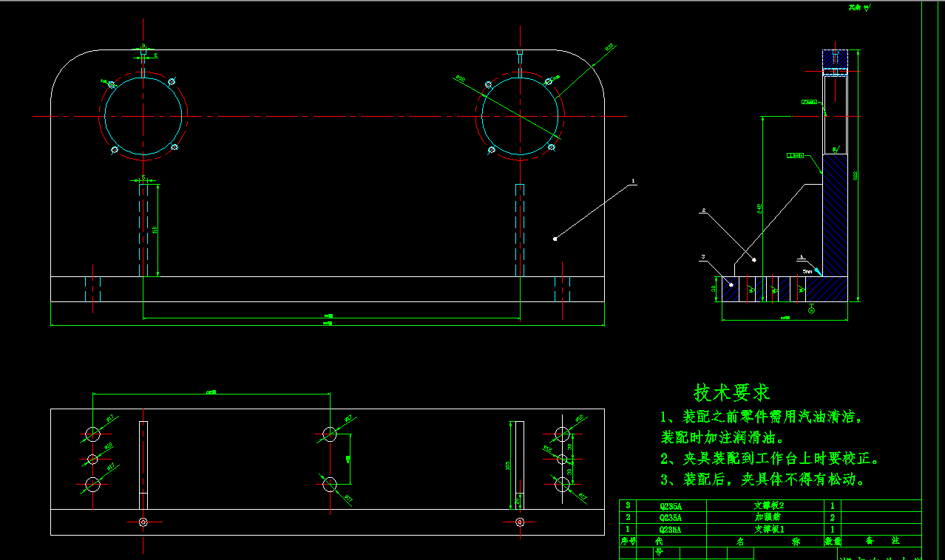
Task: Click quantity 1 in the 支撑板1 row
Action: click(833, 530)
